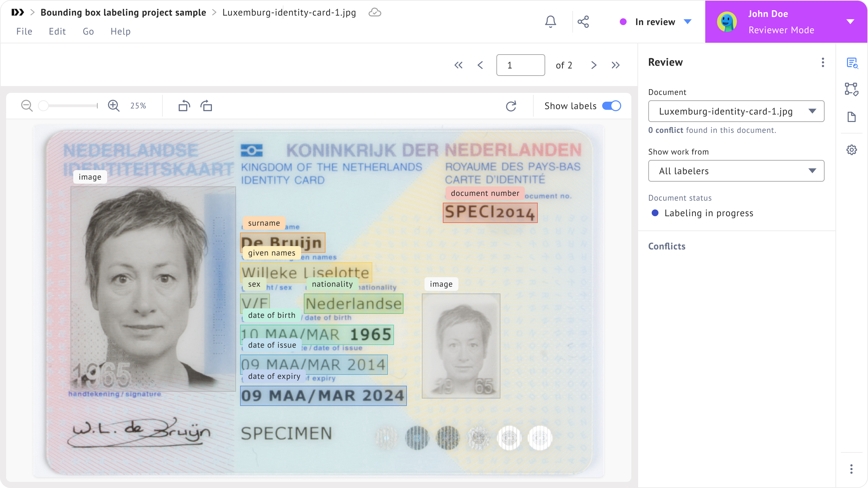The width and height of the screenshot is (868, 488).
Task: Open the share icon
Action: click(583, 22)
